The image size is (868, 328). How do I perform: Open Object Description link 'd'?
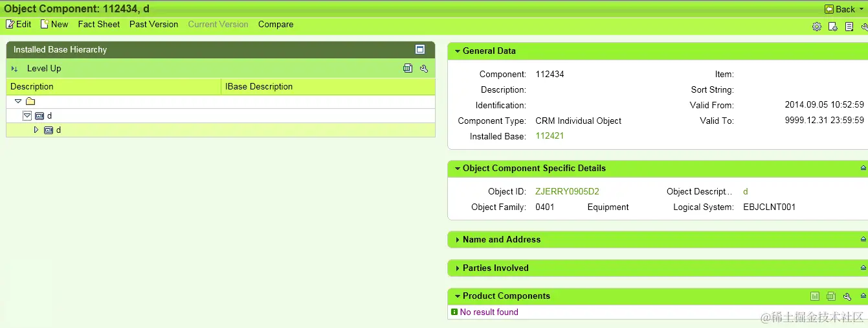tap(746, 191)
